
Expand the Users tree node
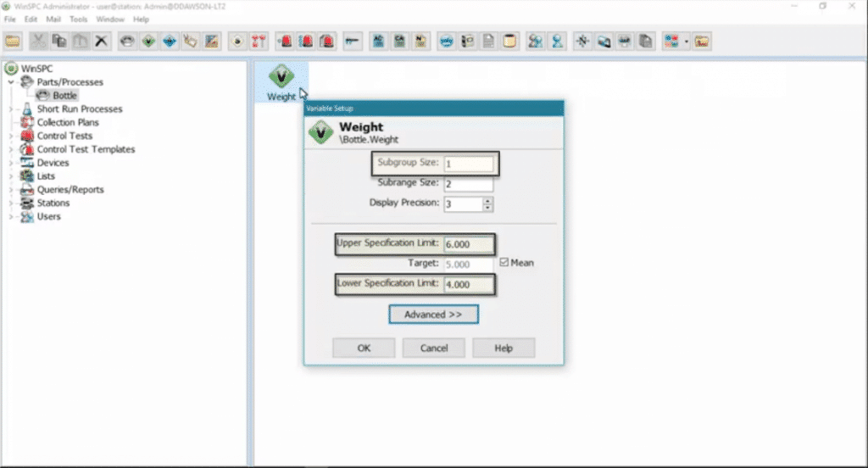click(11, 217)
